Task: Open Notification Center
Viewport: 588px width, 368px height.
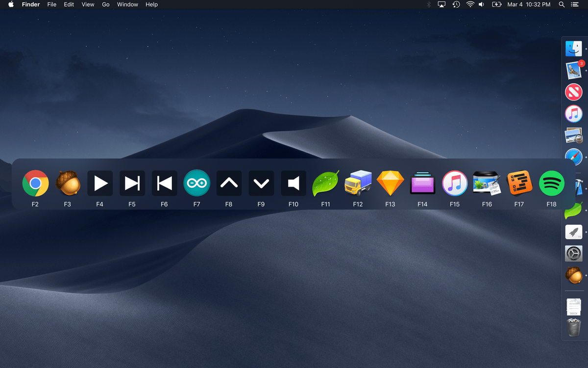Action: [x=575, y=4]
